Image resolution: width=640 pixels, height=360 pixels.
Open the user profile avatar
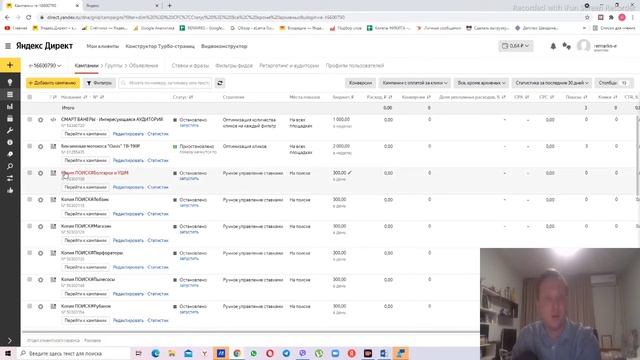coord(584,46)
